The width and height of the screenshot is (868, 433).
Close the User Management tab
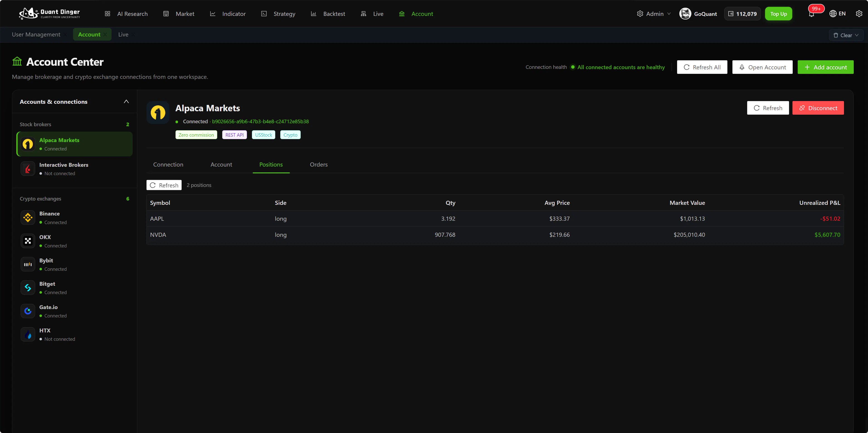pyautogui.click(x=65, y=35)
